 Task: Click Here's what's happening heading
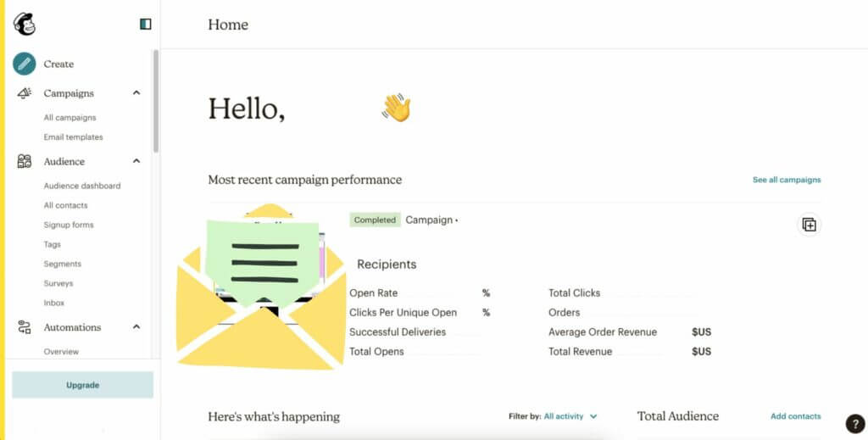tap(274, 416)
